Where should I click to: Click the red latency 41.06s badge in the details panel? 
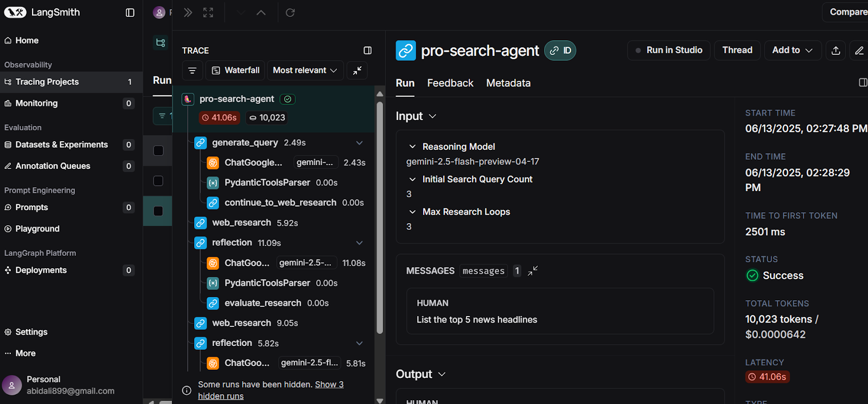[x=767, y=376]
